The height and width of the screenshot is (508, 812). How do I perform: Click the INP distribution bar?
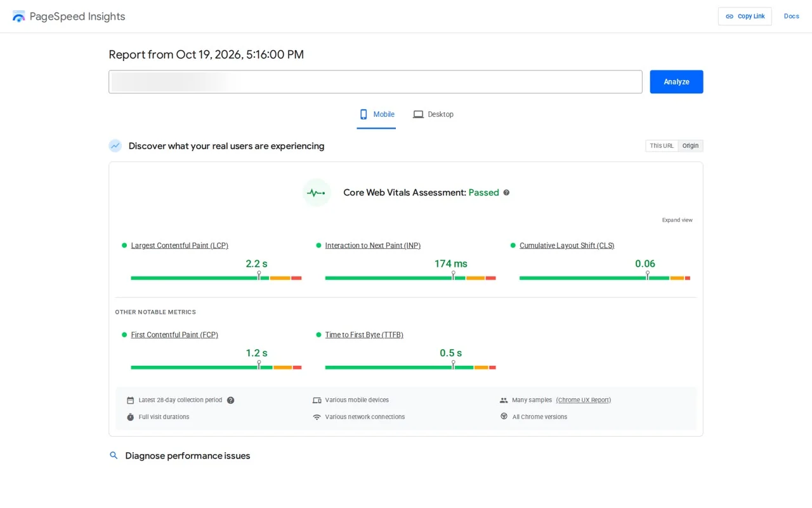coord(410,278)
